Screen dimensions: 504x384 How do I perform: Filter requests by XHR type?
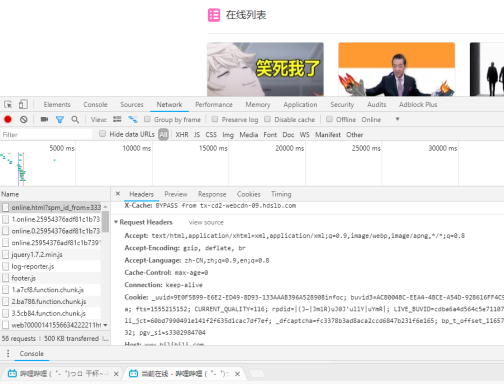[x=182, y=135]
